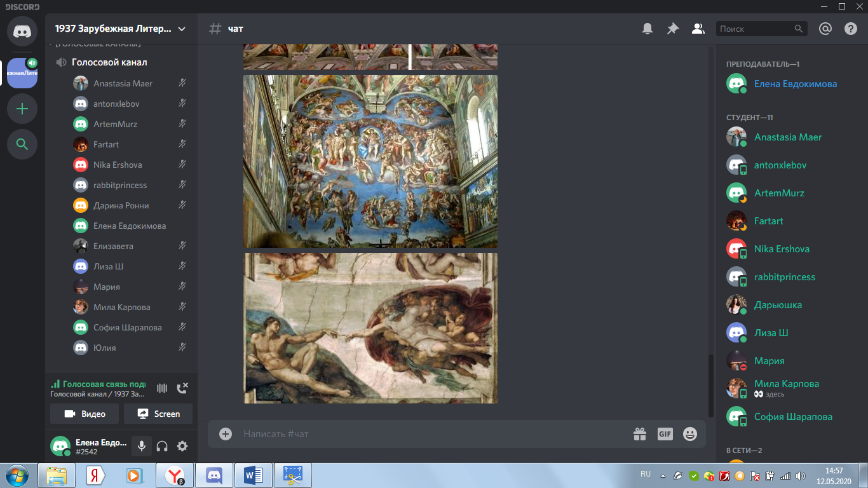The width and height of the screenshot is (868, 488).
Task: Toggle headphones deafen
Action: (x=162, y=446)
